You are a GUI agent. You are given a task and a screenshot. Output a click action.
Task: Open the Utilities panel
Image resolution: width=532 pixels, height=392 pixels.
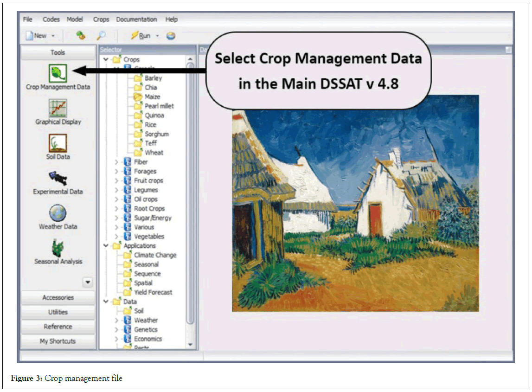[58, 312]
